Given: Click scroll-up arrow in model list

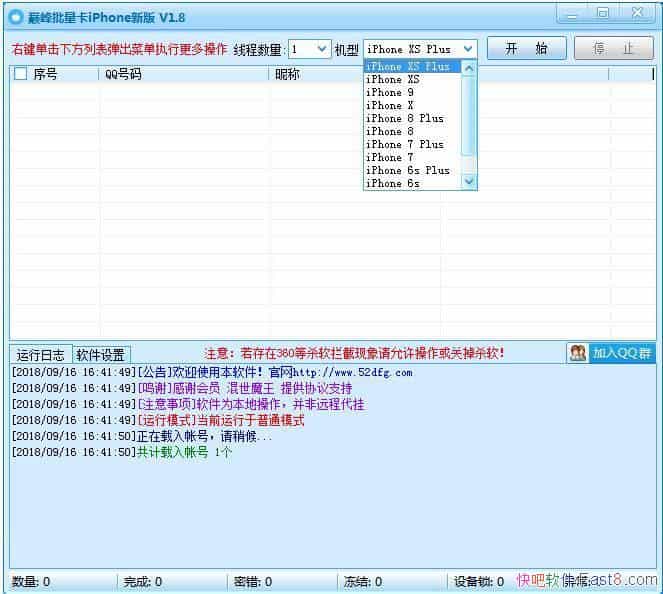Looking at the screenshot, I should click(x=470, y=67).
